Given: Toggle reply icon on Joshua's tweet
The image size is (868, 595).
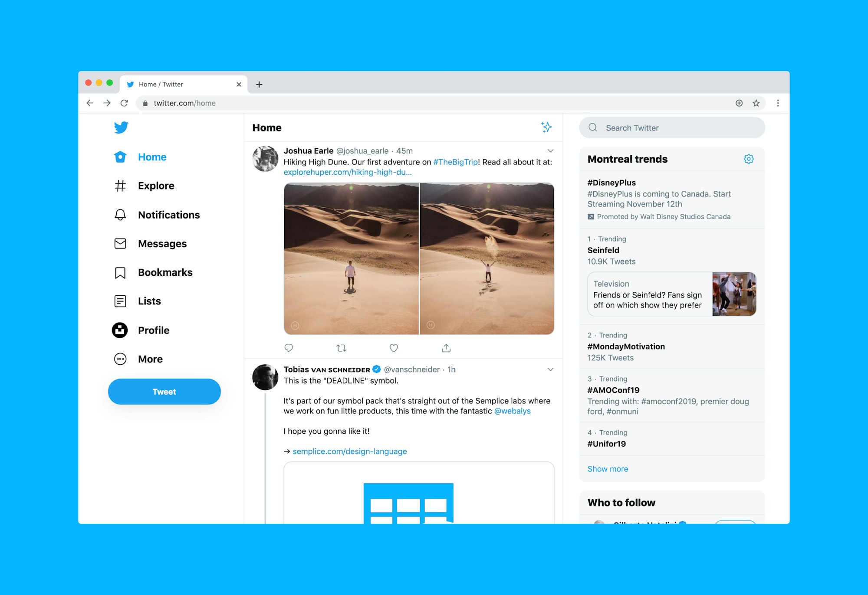Looking at the screenshot, I should coord(288,347).
